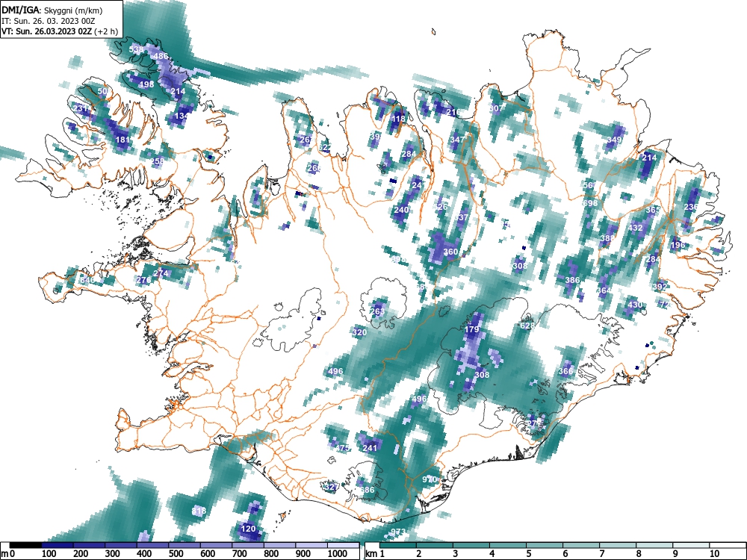The width and height of the screenshot is (747, 560).
Task: Click the visibility value '392'
Action: tap(660, 287)
